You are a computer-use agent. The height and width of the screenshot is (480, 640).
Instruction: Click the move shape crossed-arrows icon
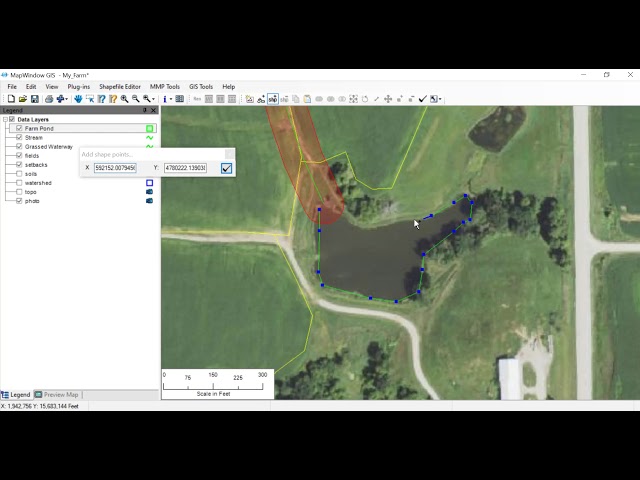coord(388,99)
